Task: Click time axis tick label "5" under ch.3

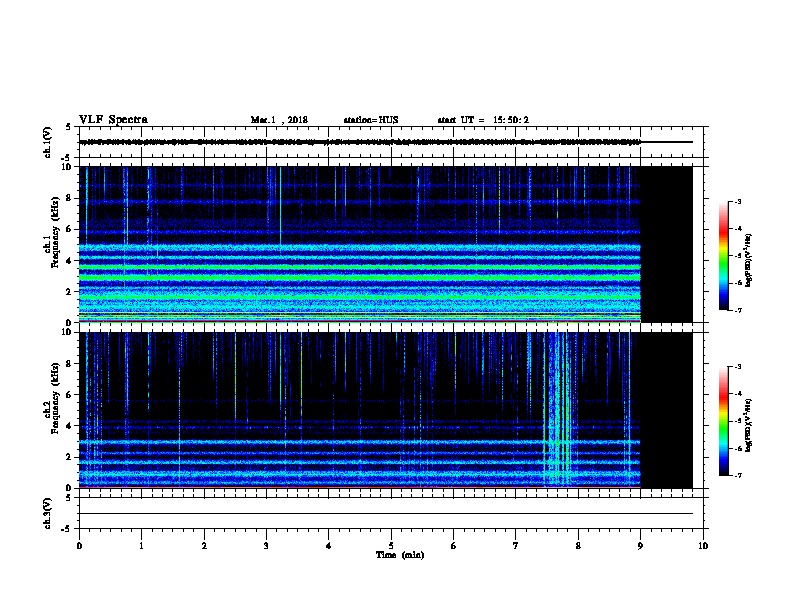Action: [x=391, y=546]
